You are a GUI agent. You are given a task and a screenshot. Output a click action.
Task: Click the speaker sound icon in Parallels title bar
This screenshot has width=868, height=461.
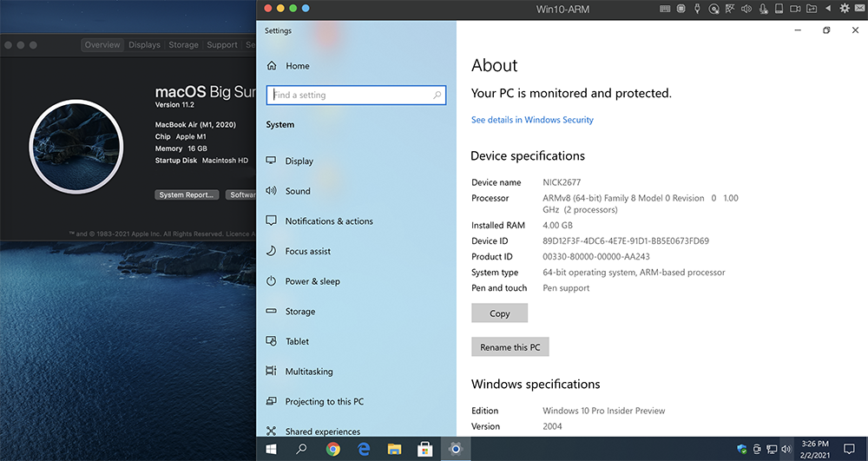coord(746,9)
